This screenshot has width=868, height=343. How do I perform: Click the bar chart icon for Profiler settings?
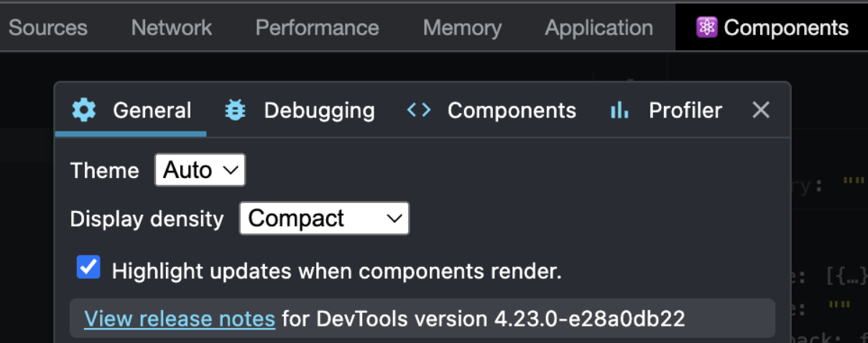click(619, 111)
